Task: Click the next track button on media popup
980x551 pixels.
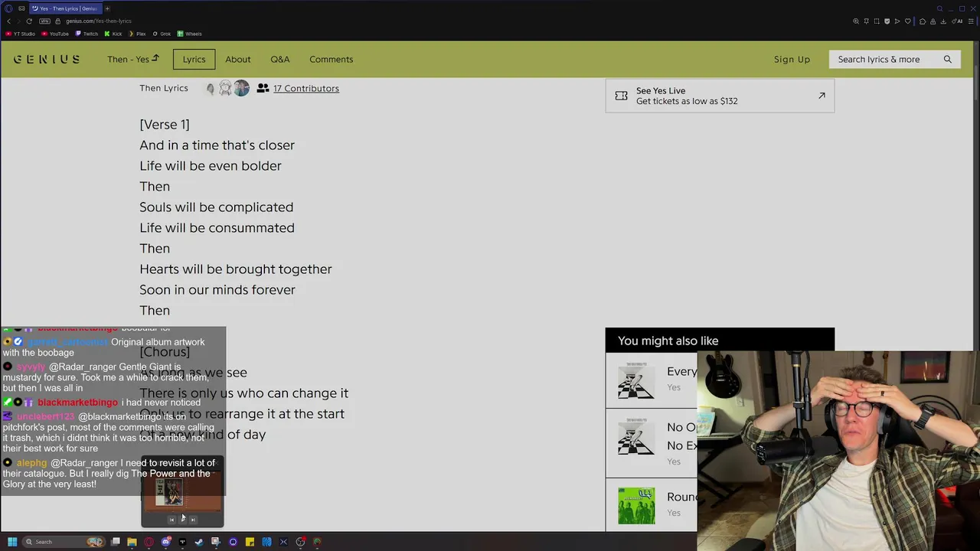Action: tap(193, 520)
